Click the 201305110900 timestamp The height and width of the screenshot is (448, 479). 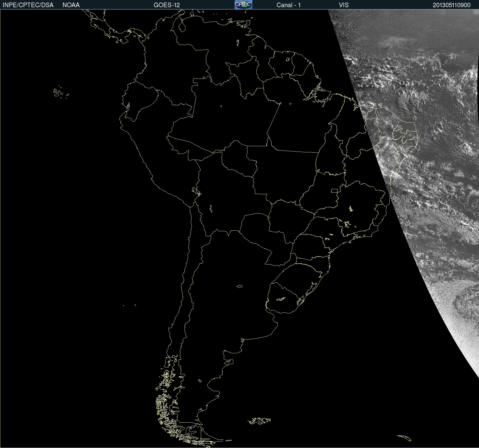(x=452, y=5)
